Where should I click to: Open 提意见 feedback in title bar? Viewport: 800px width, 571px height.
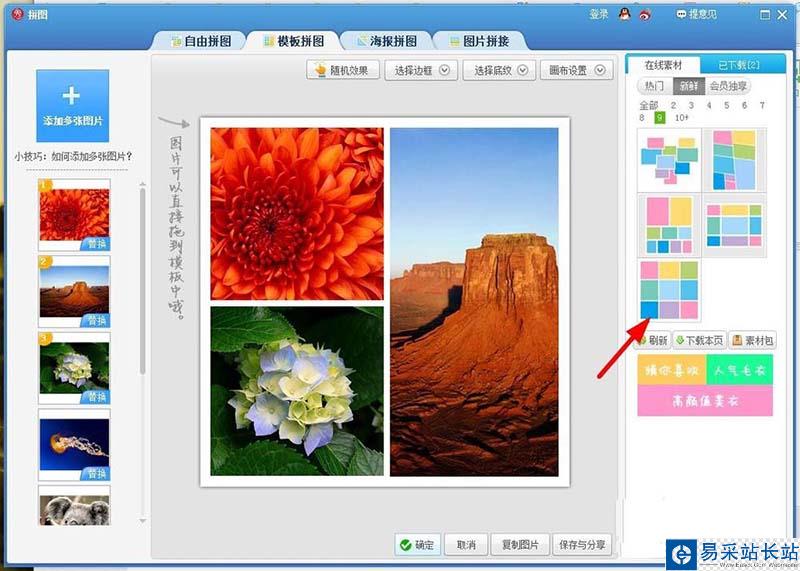pyautogui.click(x=696, y=14)
